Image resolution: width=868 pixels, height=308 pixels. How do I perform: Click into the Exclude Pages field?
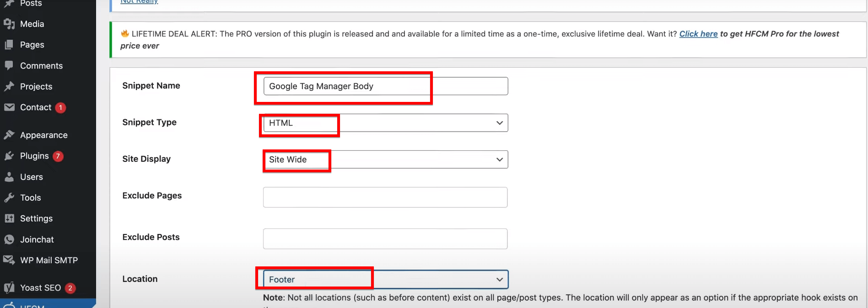pyautogui.click(x=385, y=197)
